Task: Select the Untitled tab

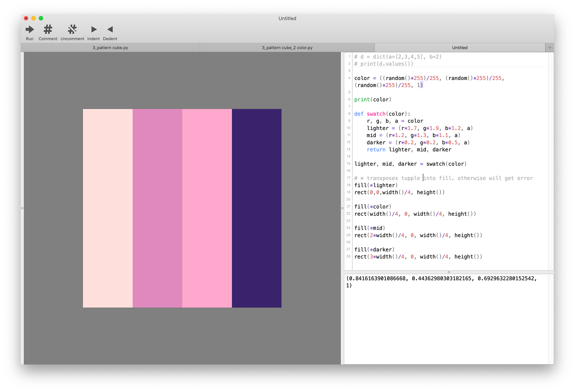Action: click(x=459, y=48)
